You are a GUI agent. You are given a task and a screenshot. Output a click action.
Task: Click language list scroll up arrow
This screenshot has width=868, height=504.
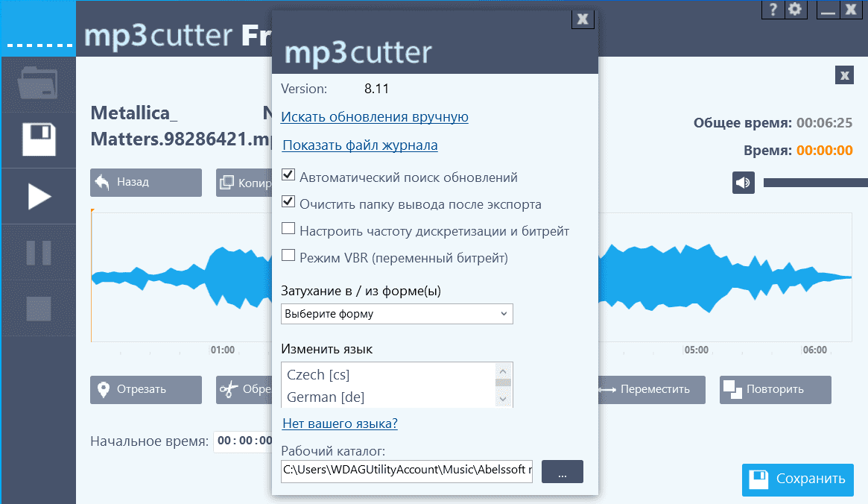[503, 371]
